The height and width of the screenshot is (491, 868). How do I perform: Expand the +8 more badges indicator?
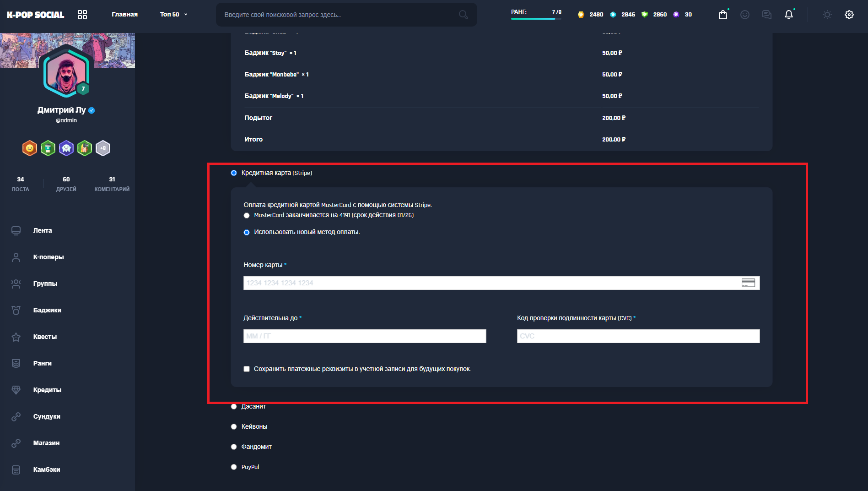click(103, 148)
